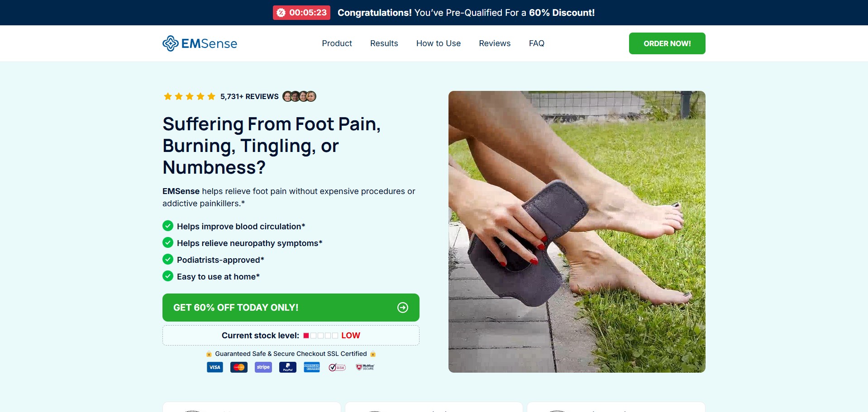
Task: Open the Product menu item
Action: [x=337, y=43]
